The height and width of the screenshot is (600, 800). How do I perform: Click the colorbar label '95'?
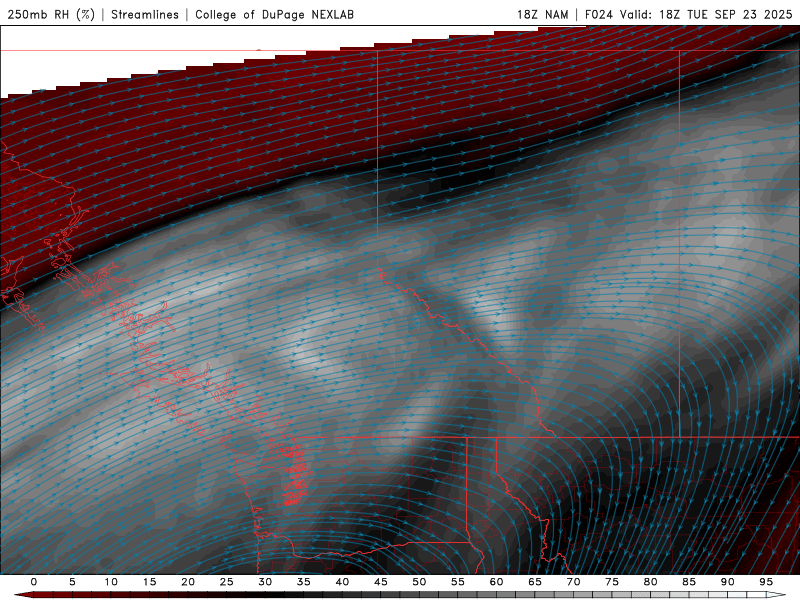tap(766, 582)
